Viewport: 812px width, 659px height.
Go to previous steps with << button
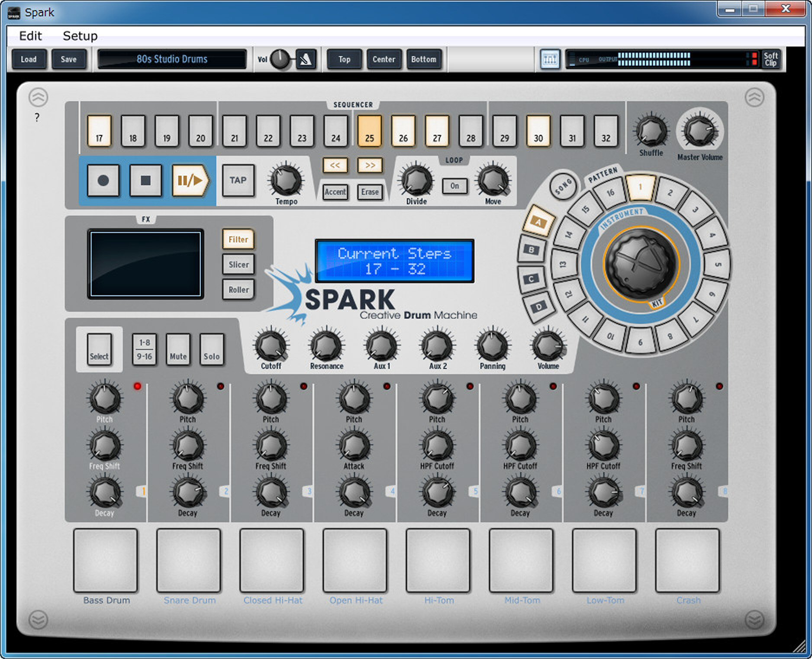point(335,165)
